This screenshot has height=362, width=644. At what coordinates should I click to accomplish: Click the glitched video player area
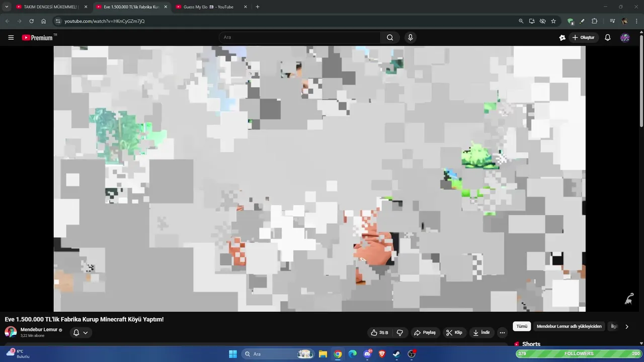(319, 178)
